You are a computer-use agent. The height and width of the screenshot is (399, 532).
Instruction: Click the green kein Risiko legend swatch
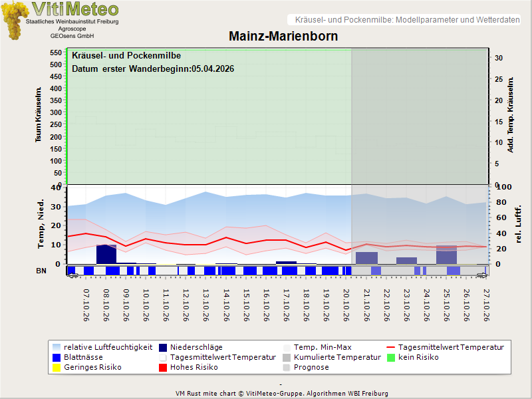point(391,357)
